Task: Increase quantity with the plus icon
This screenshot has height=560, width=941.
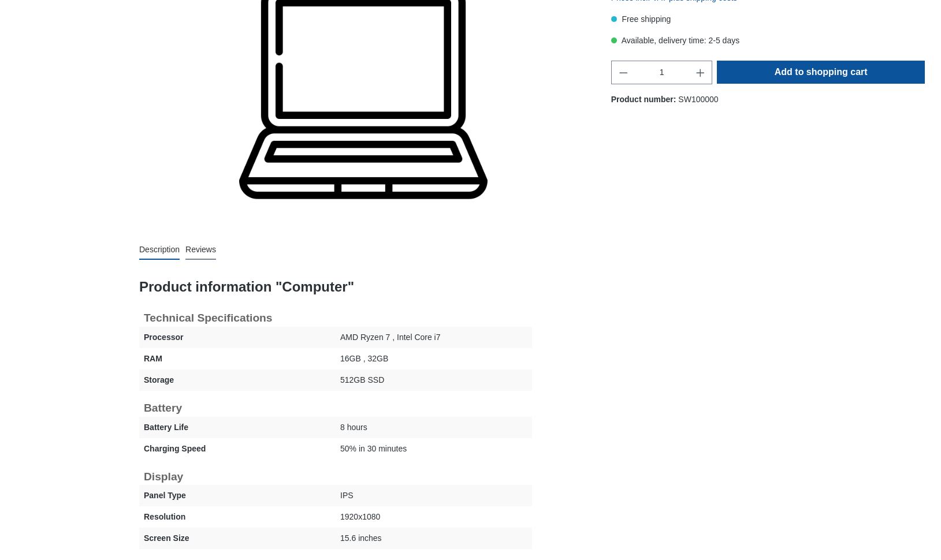Action: pos(700,73)
